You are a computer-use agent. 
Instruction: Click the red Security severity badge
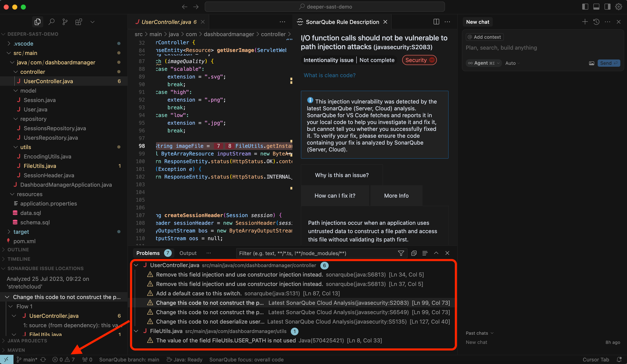[419, 60]
